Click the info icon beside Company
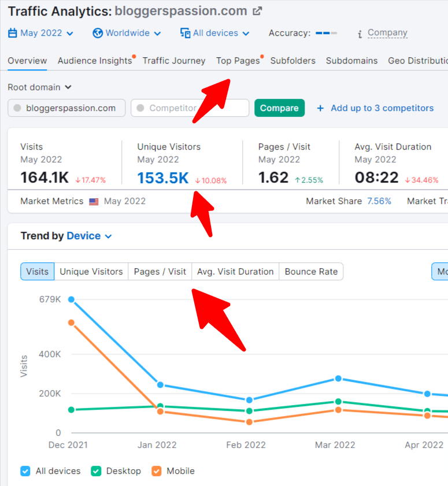 (360, 34)
